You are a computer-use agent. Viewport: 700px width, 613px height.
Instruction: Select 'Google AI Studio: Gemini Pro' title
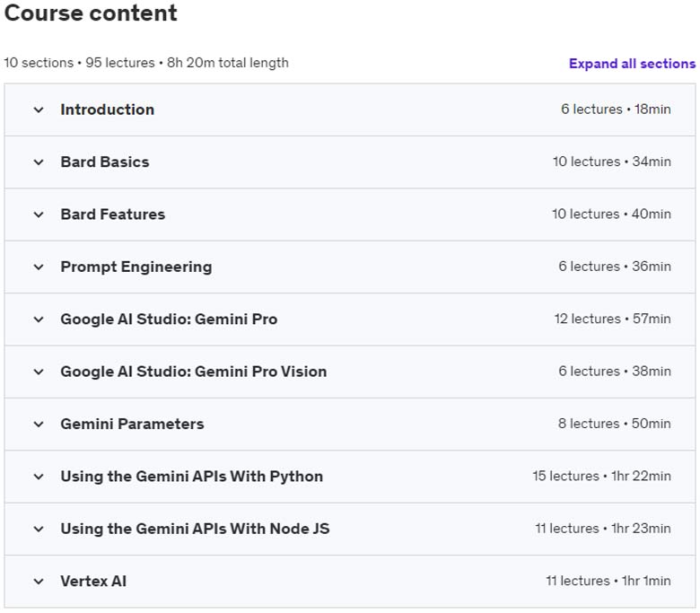tap(170, 320)
